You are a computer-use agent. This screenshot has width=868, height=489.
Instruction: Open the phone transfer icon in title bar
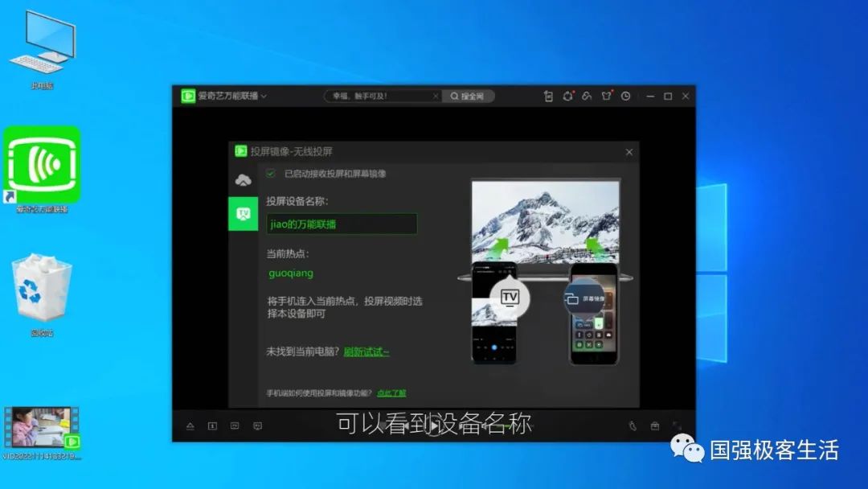tap(548, 97)
